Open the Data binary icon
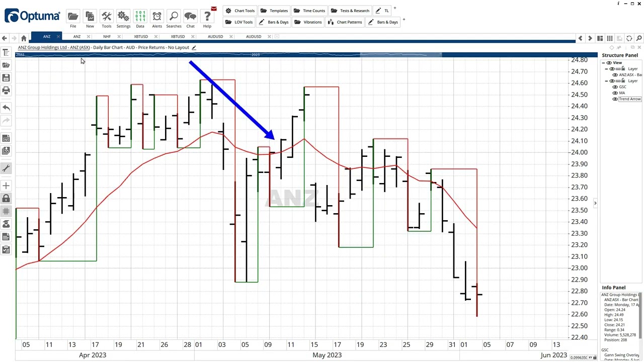Viewport: 644px width, 362px height. tap(140, 17)
